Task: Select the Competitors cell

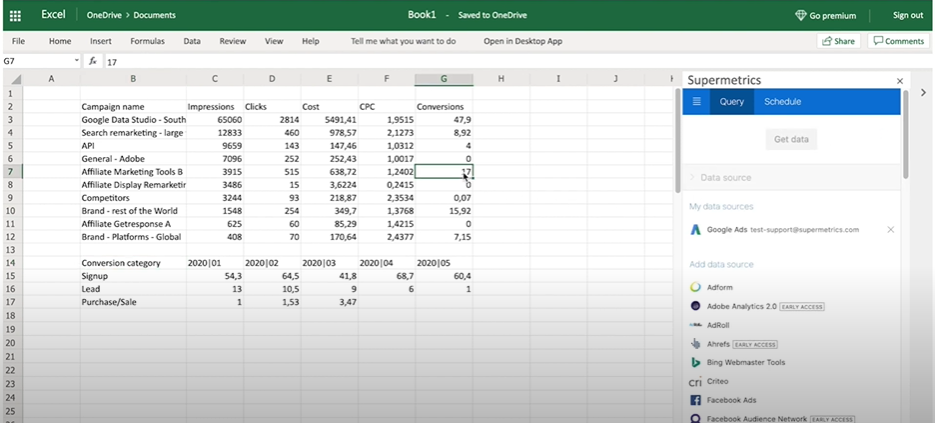Action: (133, 197)
